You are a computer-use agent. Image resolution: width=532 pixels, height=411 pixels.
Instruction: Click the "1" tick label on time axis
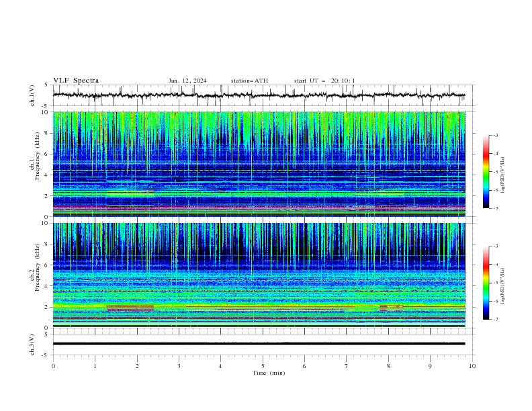[95, 366]
